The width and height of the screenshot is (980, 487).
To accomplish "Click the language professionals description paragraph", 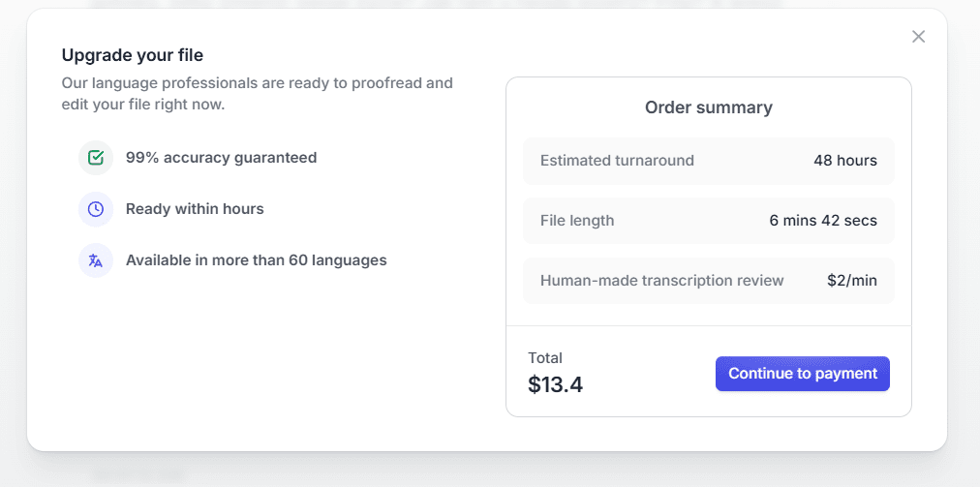I will pyautogui.click(x=257, y=93).
